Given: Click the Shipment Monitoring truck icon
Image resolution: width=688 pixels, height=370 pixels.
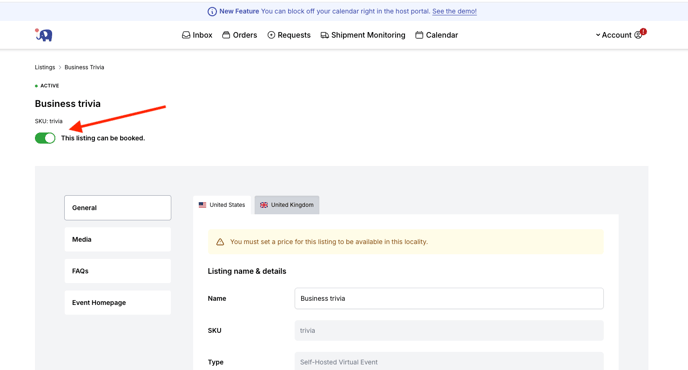Looking at the screenshot, I should point(325,35).
